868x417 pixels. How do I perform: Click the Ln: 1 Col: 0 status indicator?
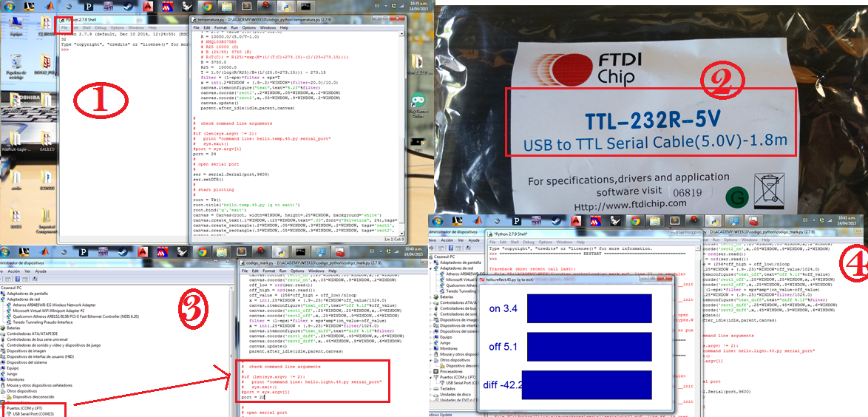coord(395,240)
